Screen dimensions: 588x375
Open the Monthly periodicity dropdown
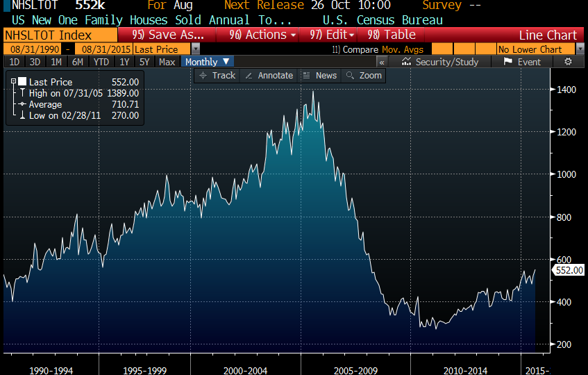point(207,62)
